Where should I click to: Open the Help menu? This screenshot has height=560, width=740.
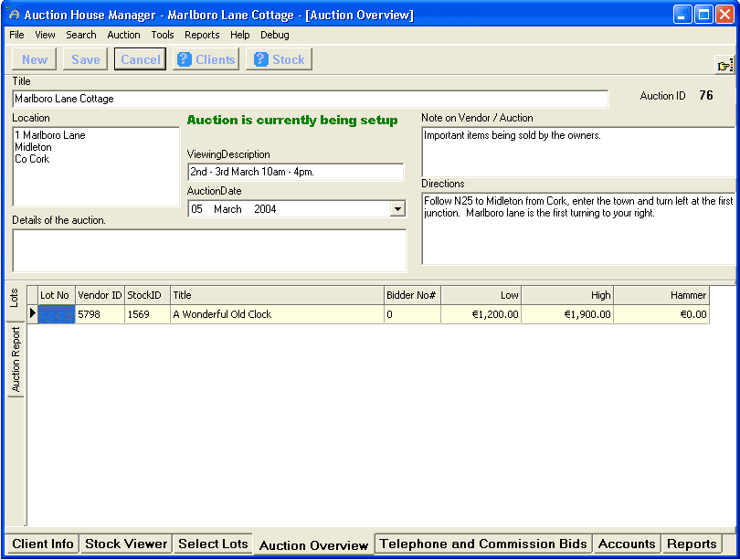coord(239,35)
